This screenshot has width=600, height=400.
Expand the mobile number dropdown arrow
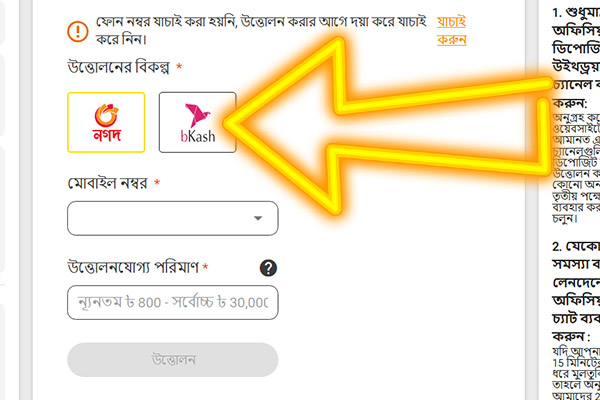pos(258,218)
